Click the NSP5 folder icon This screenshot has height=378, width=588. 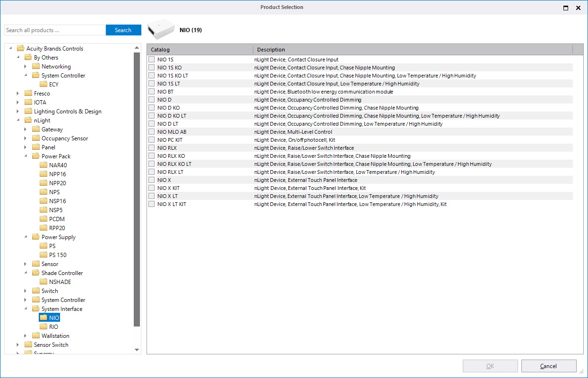pos(43,210)
